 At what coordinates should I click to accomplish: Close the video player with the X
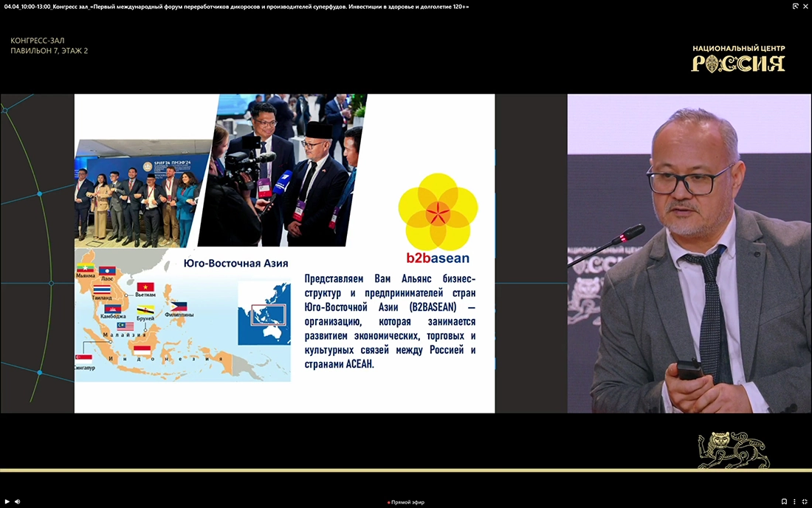pyautogui.click(x=805, y=6)
